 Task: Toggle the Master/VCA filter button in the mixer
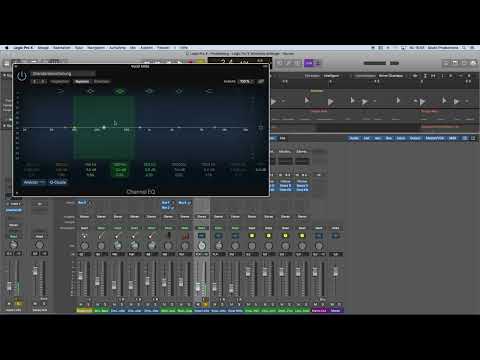coord(435,138)
